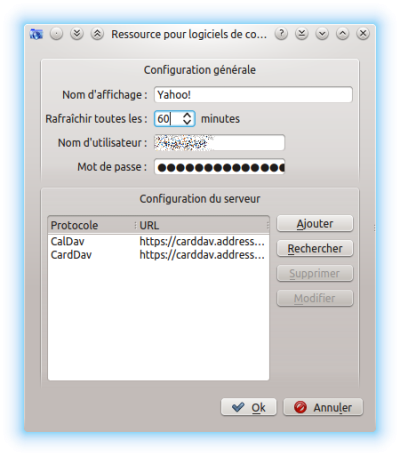The height and width of the screenshot is (456, 400).
Task: Click the single up-chevron window button
Action: click(x=342, y=34)
